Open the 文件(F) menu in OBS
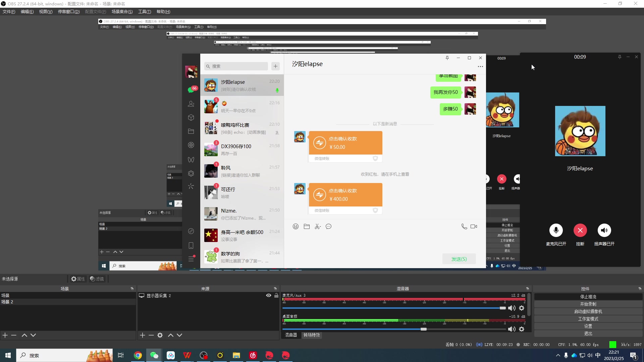Screen dimensions: 644x362 (9, 12)
